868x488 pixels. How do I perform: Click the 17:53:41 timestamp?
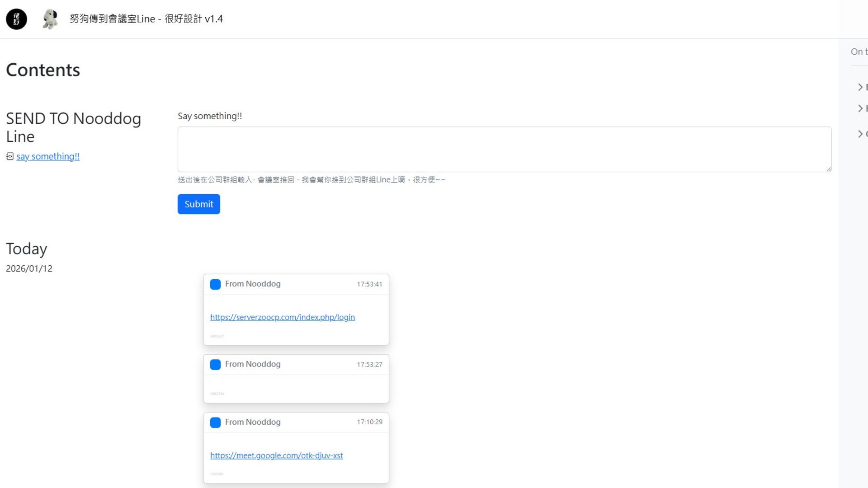coord(369,284)
